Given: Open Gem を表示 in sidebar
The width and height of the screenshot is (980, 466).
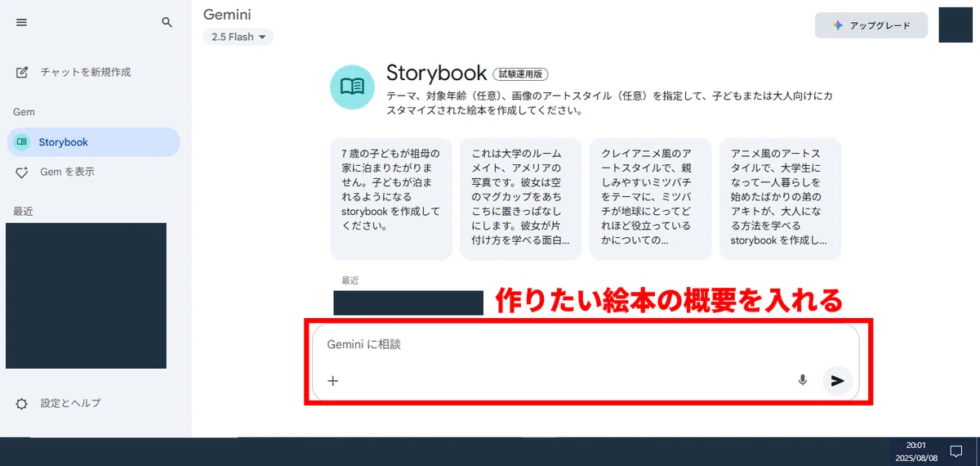Looking at the screenshot, I should pyautogui.click(x=67, y=172).
